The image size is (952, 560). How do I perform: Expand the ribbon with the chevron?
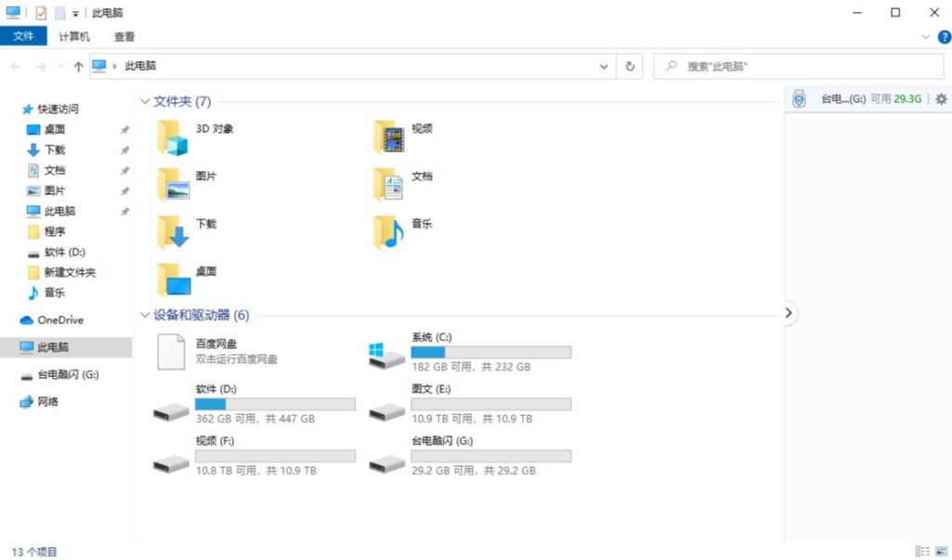click(x=926, y=37)
